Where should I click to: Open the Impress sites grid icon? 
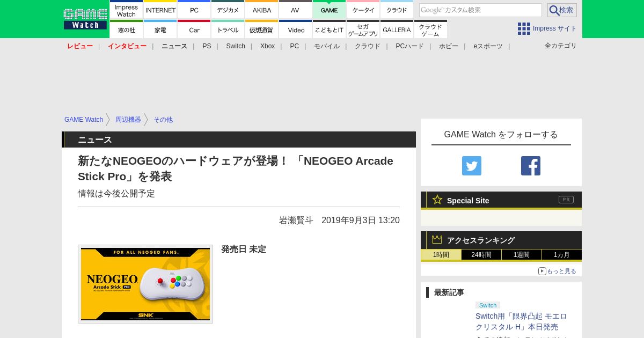coord(524,28)
